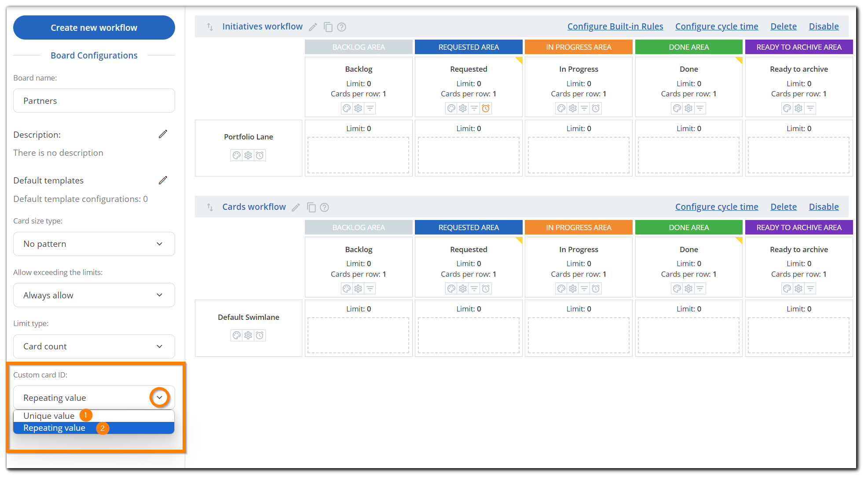This screenshot has width=868, height=480.
Task: Select REQUESTED AREA header in Initiatives workflow
Action: click(x=469, y=47)
